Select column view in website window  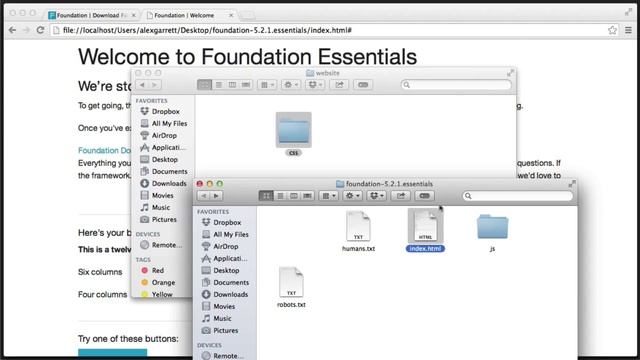tap(232, 84)
